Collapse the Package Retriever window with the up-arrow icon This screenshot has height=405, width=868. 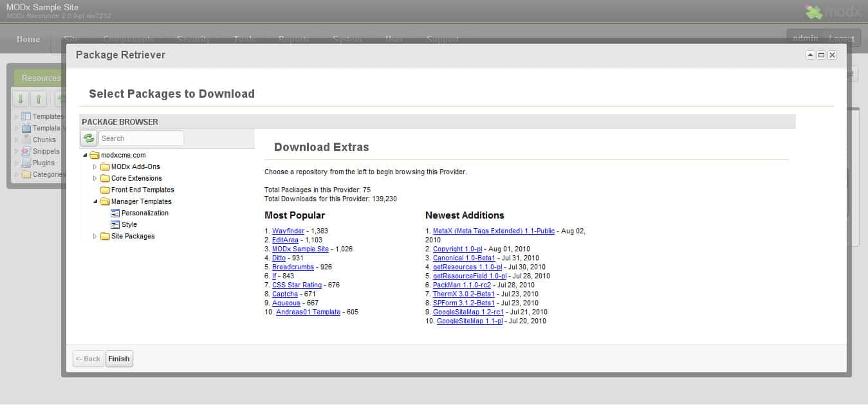click(x=810, y=55)
